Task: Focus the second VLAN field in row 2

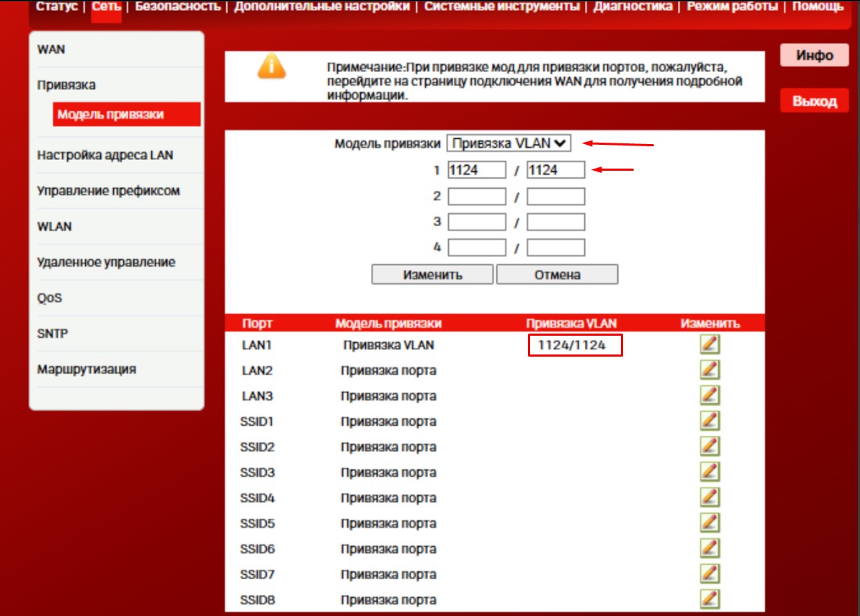Action: 555,197
